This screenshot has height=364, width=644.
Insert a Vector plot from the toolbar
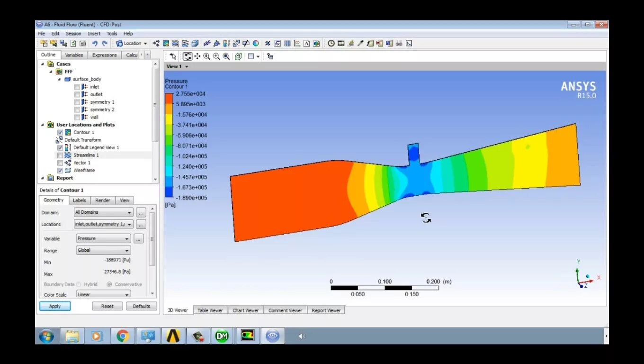click(156, 43)
